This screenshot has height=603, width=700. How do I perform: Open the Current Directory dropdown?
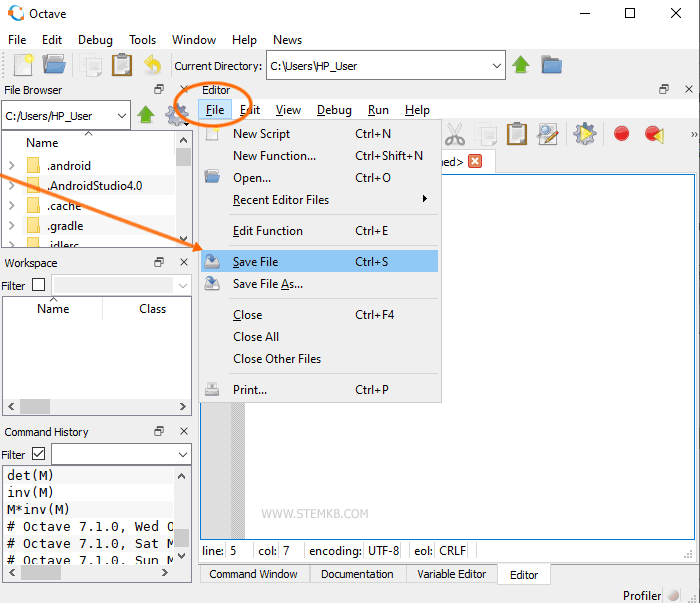tap(497, 66)
